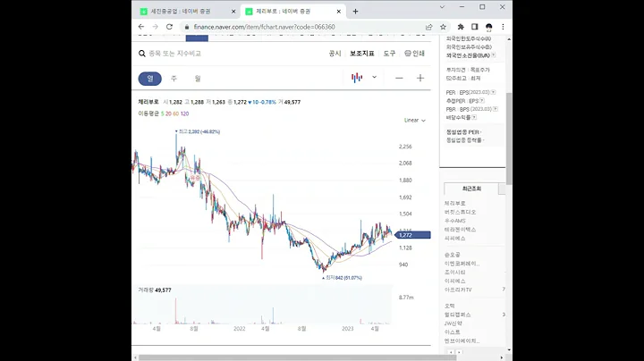
Task: Toggle the 60-day moving average
Action: click(176, 113)
